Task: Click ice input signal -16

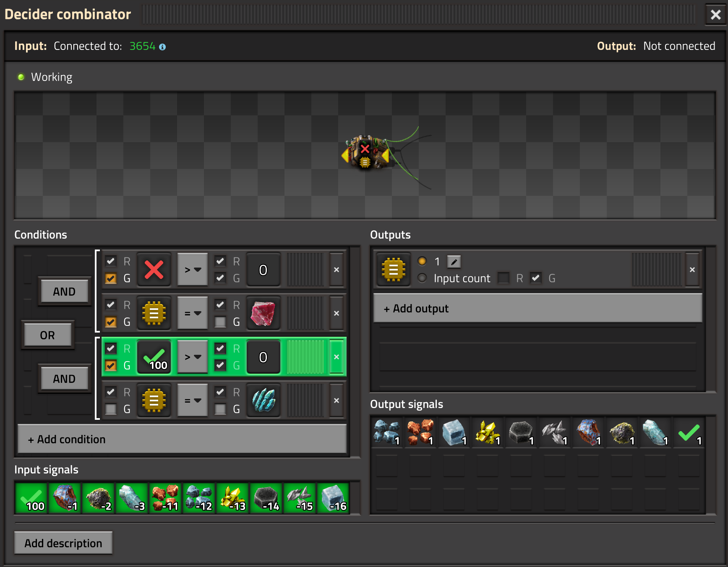Action: point(334,498)
